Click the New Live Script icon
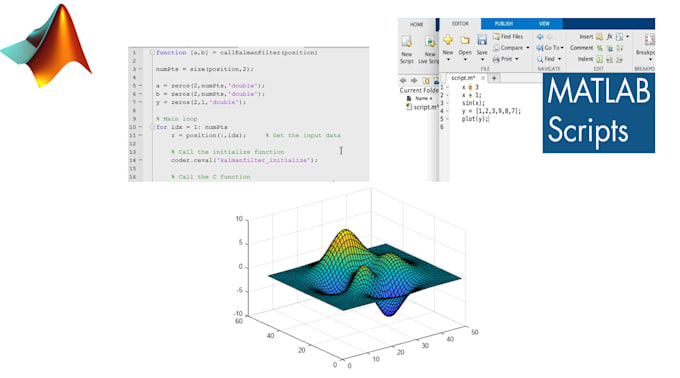This screenshot has height=378, width=680. click(x=430, y=41)
